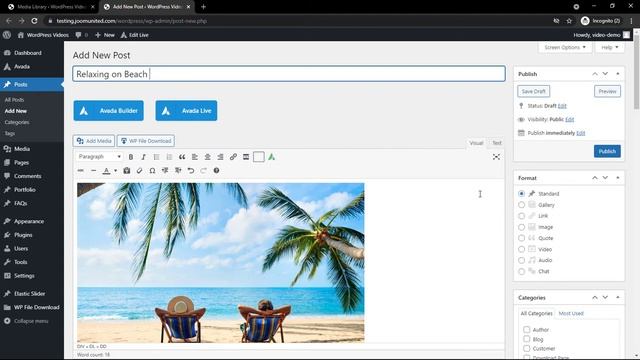Select the Gallery post format
This screenshot has height=360, width=640.
click(521, 205)
